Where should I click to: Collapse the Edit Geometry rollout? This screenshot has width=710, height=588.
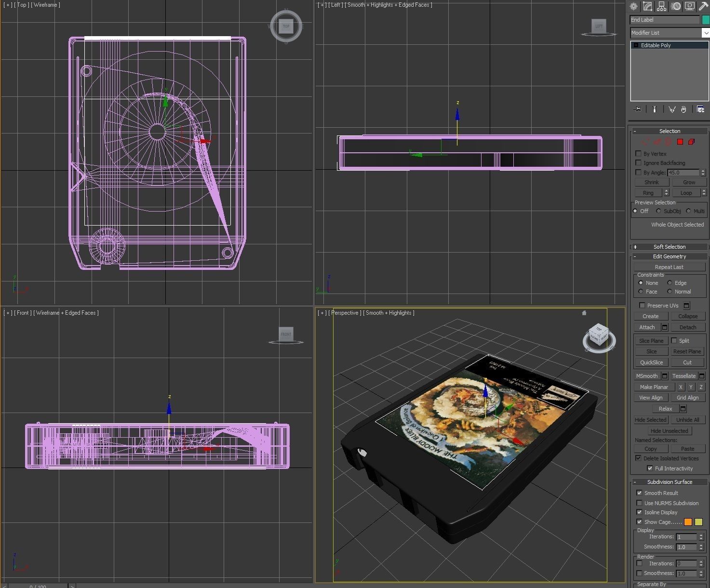tap(670, 256)
